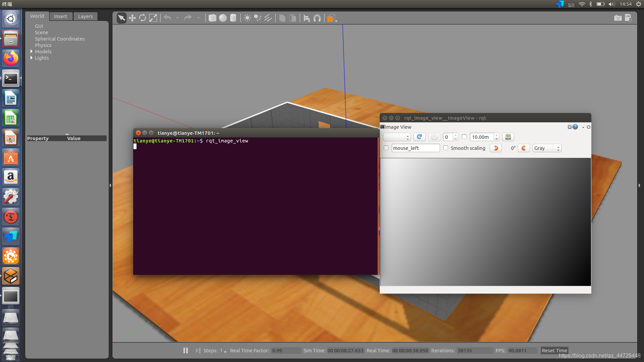Click the undo button in Gazebo toolbar
The image size is (644, 362).
[167, 18]
